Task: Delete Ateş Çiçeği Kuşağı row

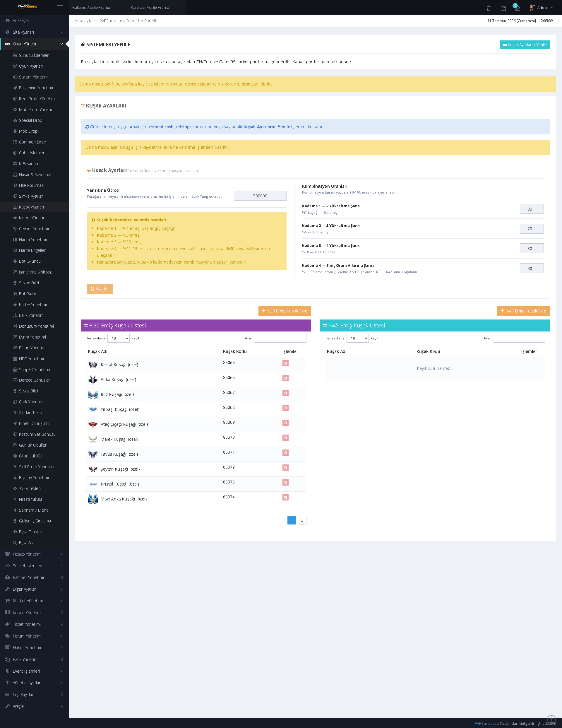Action: click(285, 423)
